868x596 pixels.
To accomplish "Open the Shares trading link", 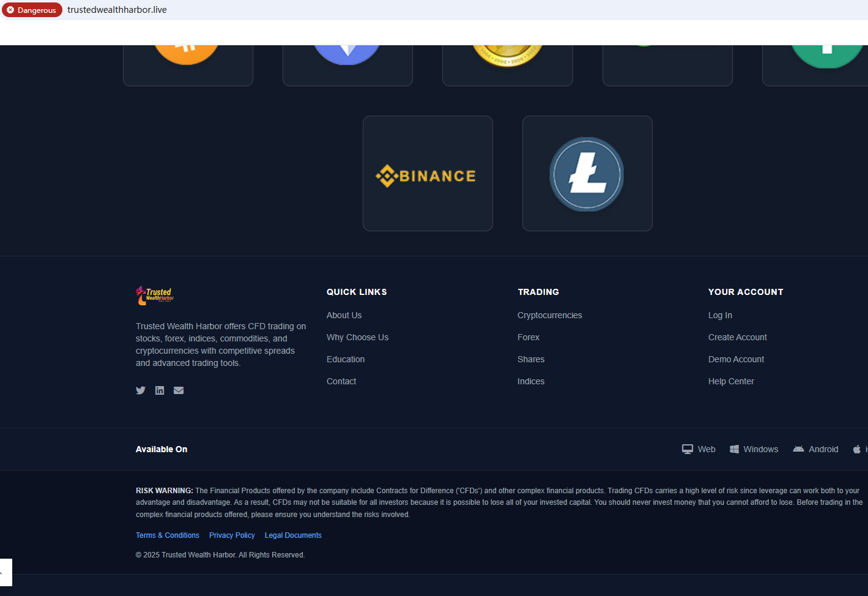I will [531, 359].
